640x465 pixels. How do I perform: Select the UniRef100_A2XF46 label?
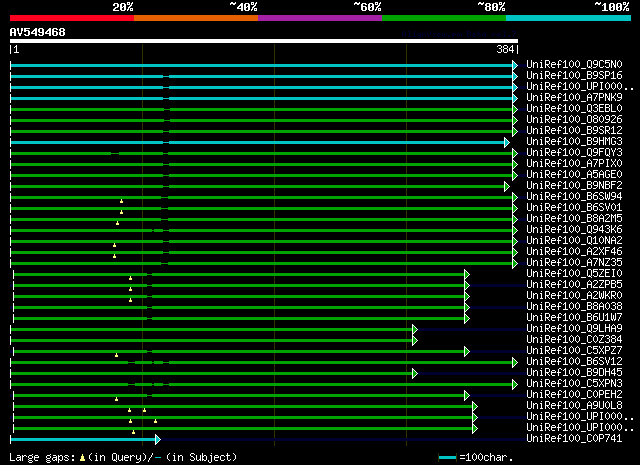(x=574, y=251)
